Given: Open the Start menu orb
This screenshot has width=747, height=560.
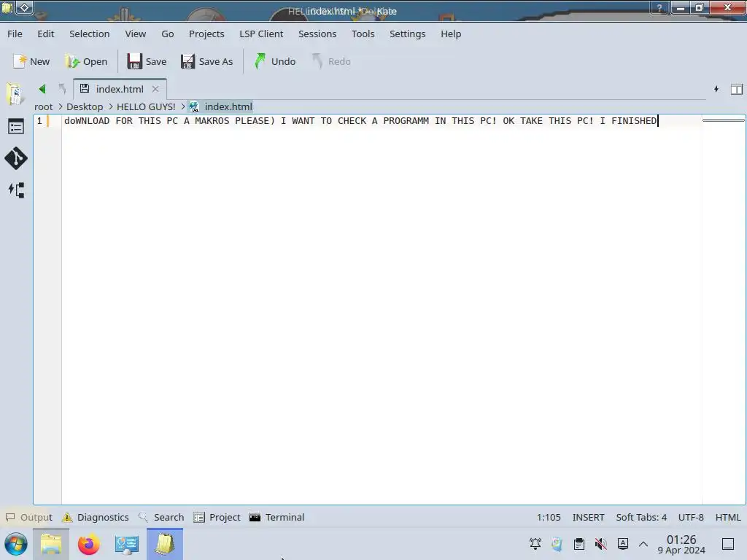Looking at the screenshot, I should 16,544.
